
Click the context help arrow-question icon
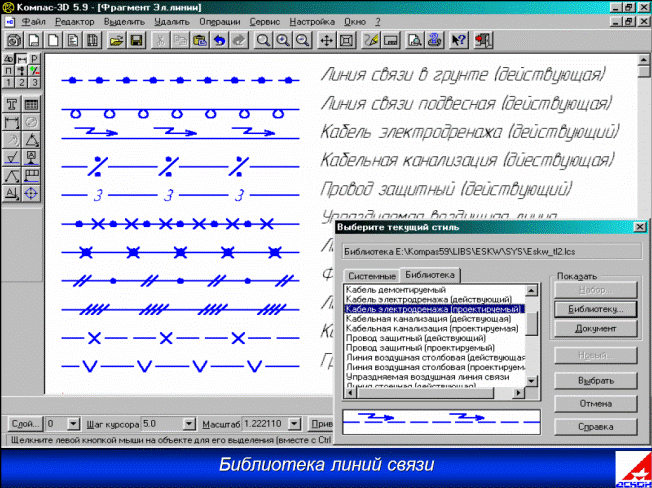[459, 41]
